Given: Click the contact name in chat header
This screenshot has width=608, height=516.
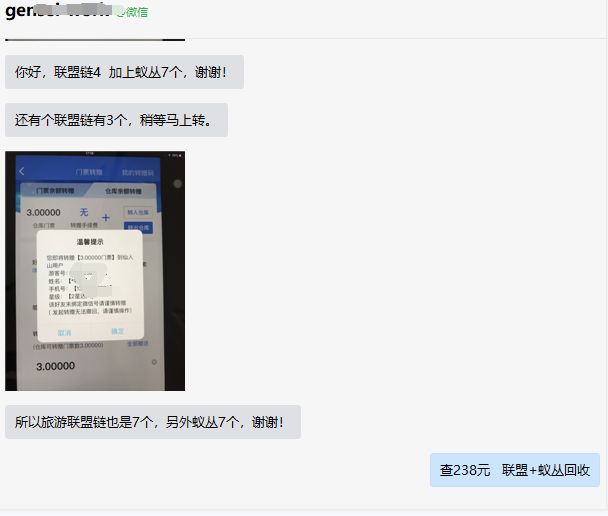Looking at the screenshot, I should 58,12.
